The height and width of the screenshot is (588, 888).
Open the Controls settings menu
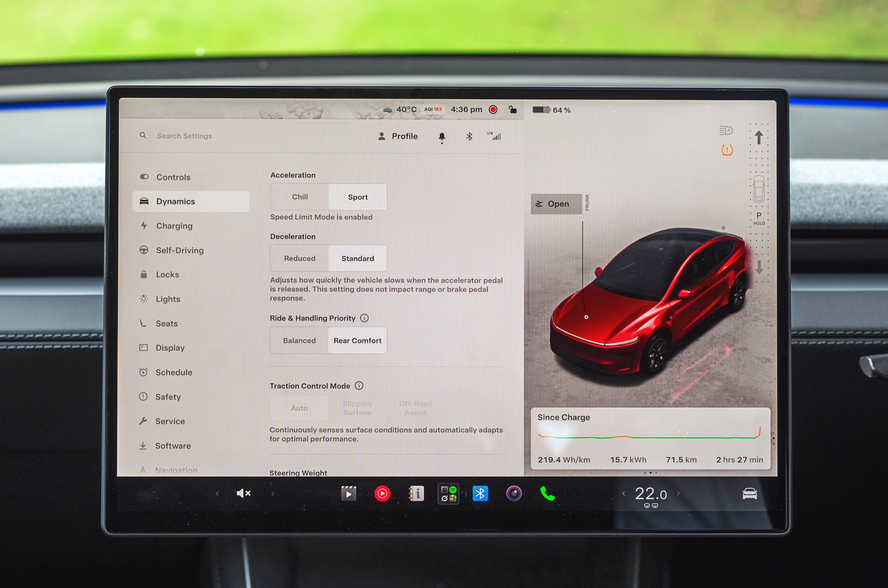[191, 177]
